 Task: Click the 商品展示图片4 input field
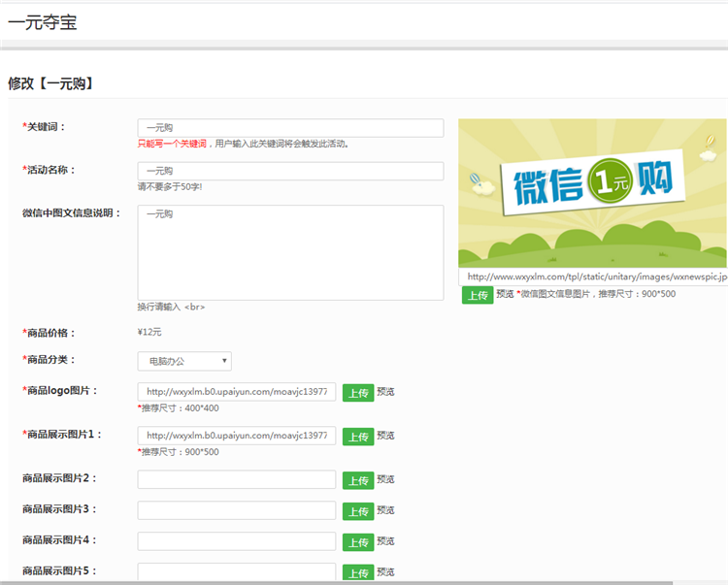(x=236, y=541)
